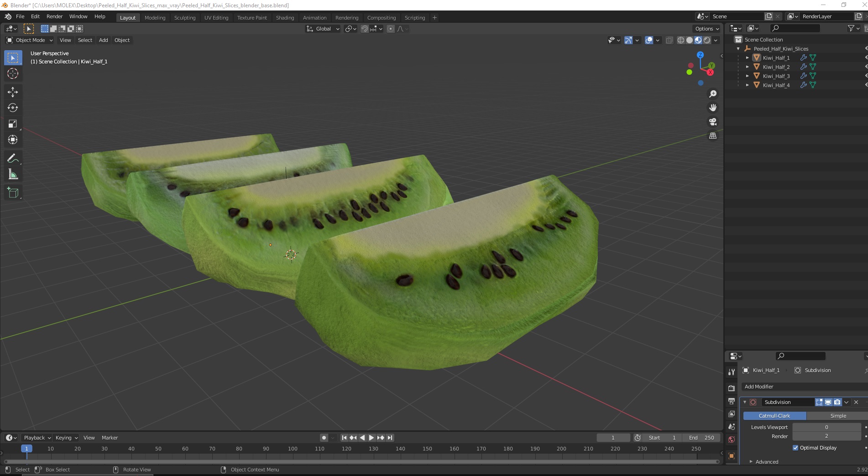Click the Kiwi_Half_1 modifier wrench icon
The width and height of the screenshot is (868, 476).
[804, 58]
